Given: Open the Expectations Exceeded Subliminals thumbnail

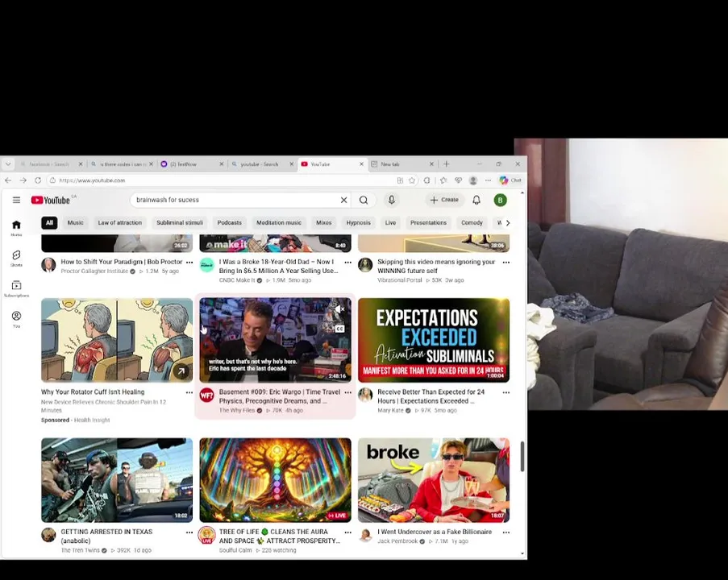Looking at the screenshot, I should pos(434,341).
